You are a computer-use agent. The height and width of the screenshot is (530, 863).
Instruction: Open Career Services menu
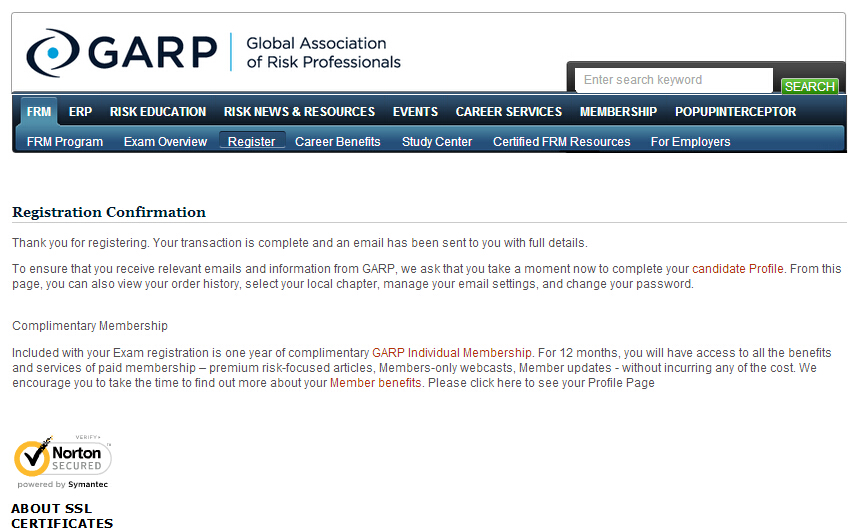(x=508, y=112)
